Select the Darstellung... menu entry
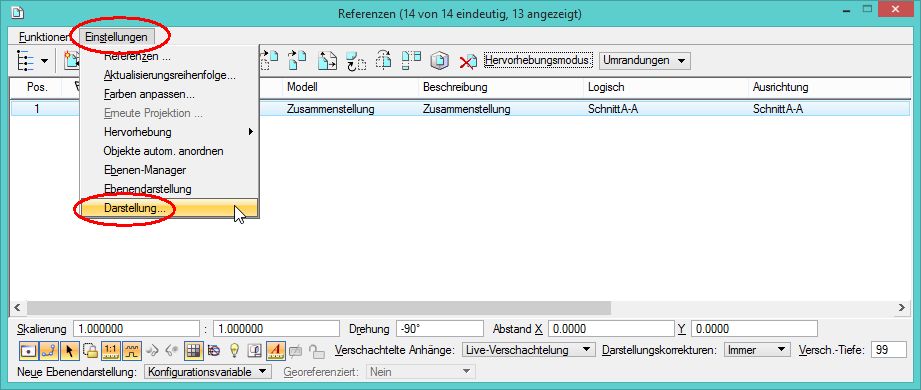 (169, 208)
